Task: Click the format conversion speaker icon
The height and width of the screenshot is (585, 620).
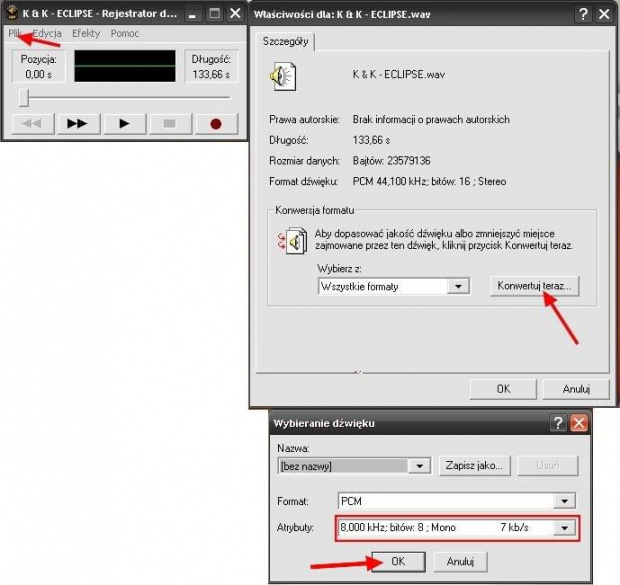Action: [x=293, y=240]
